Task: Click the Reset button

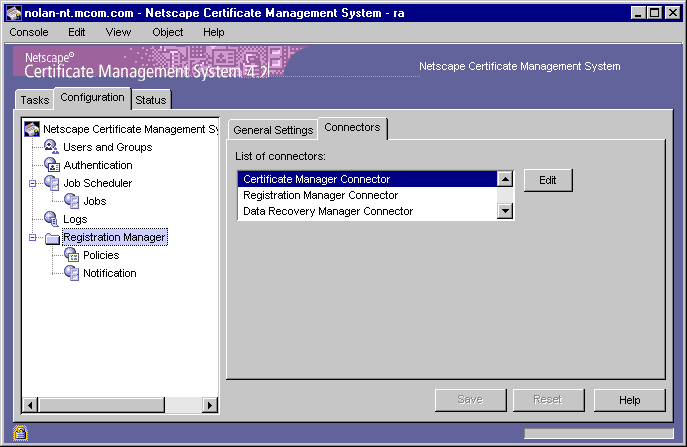Action: click(548, 400)
